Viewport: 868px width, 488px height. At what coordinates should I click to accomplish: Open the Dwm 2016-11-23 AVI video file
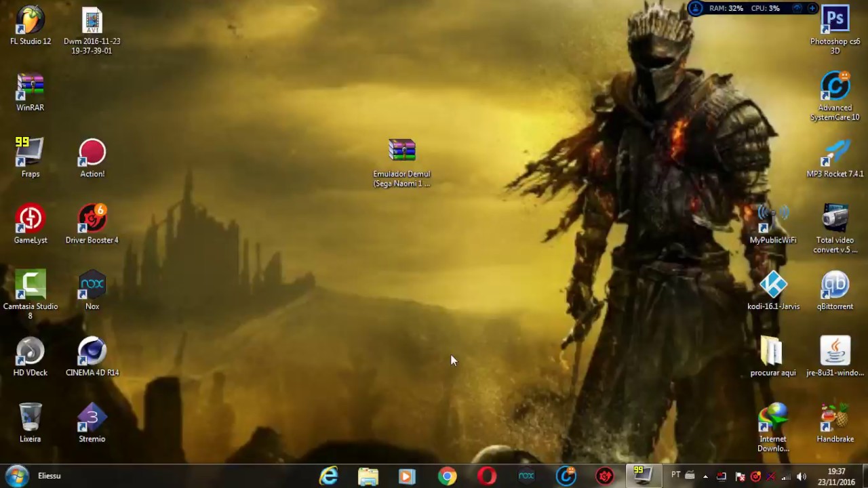[x=92, y=30]
